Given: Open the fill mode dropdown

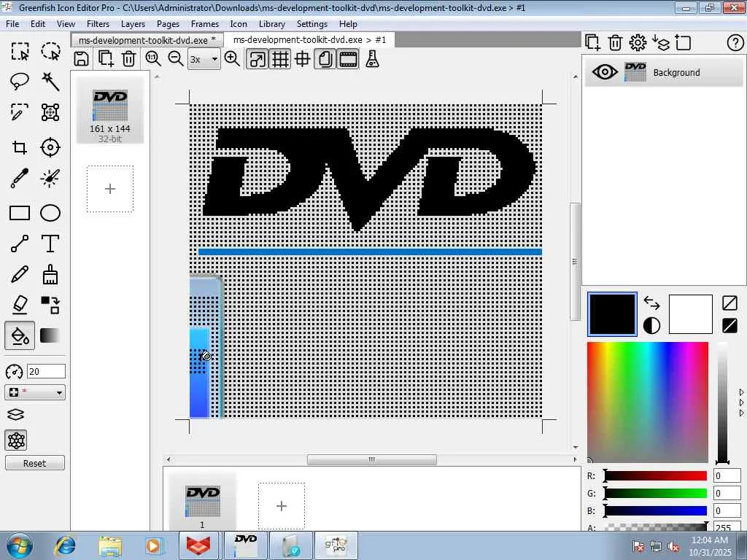Looking at the screenshot, I should (x=35, y=392).
